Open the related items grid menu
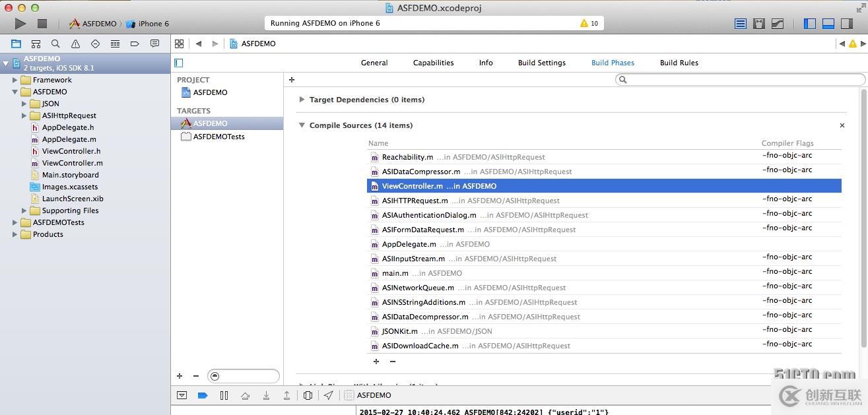The image size is (868, 415). (179, 44)
